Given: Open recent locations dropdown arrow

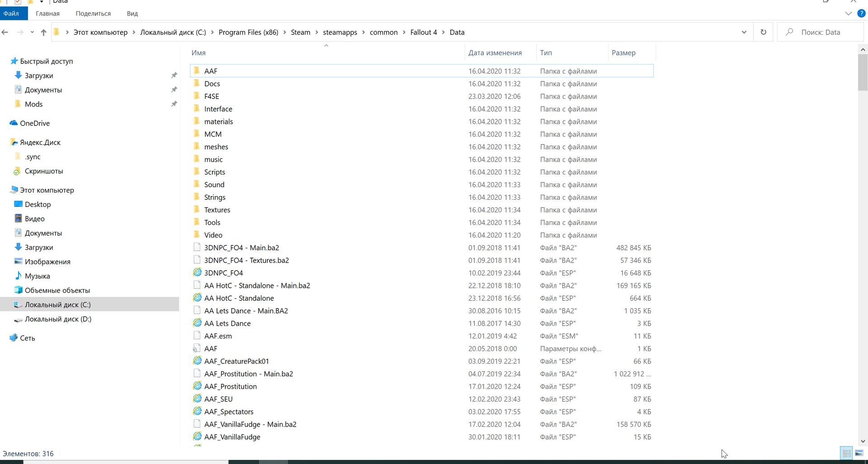Looking at the screenshot, I should (32, 32).
